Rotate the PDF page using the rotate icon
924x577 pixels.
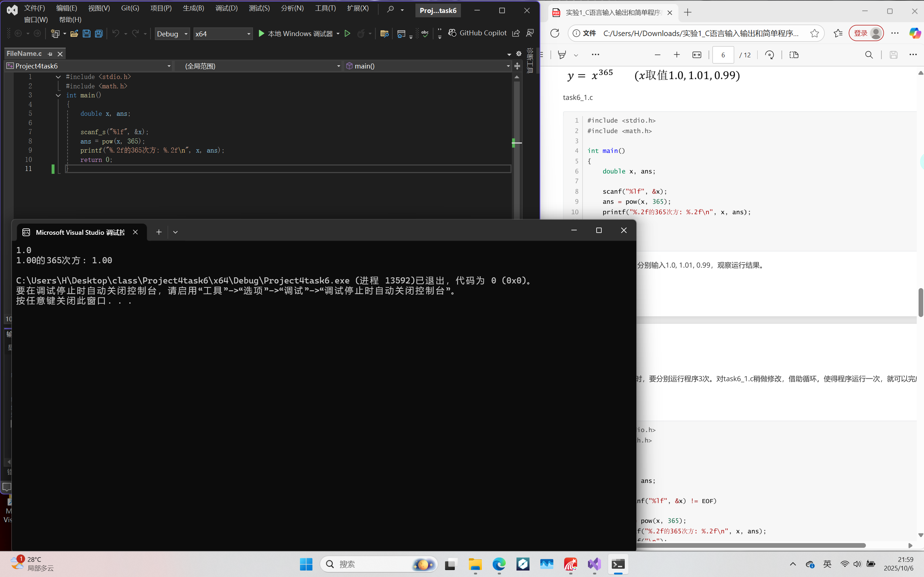(770, 55)
